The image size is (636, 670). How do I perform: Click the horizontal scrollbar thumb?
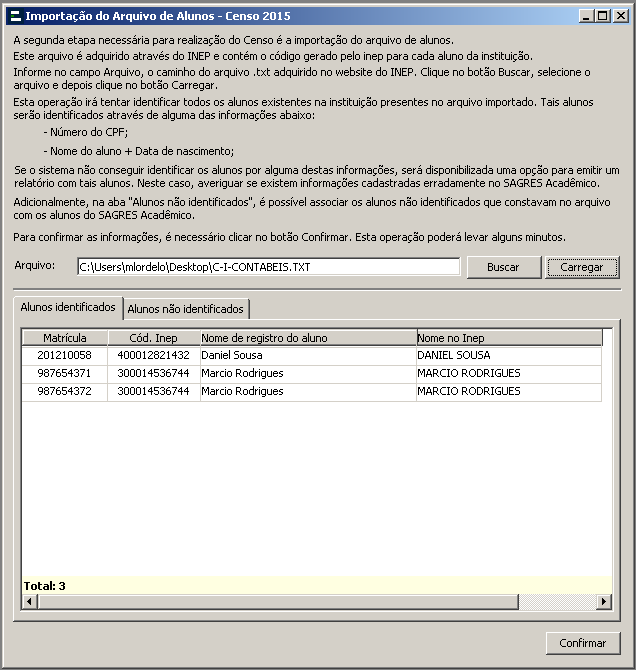270,601
